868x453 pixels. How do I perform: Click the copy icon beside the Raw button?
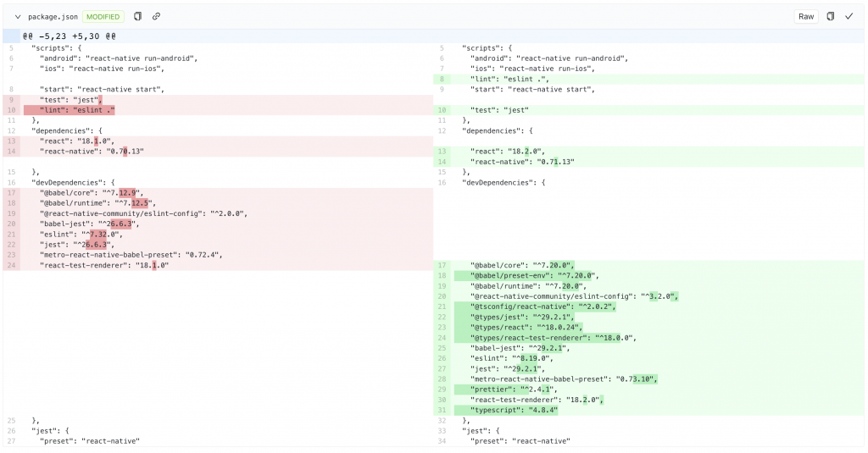coord(831,17)
